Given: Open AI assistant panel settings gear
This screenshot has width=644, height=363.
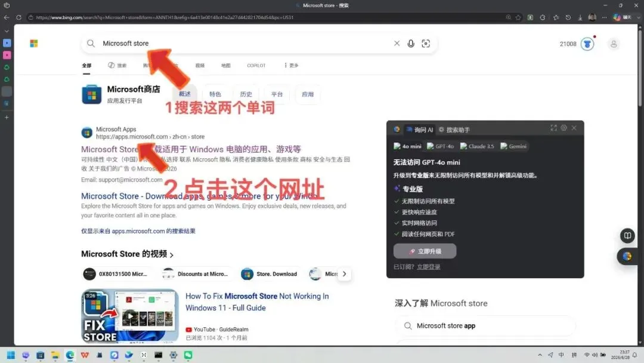Looking at the screenshot, I should 564,128.
